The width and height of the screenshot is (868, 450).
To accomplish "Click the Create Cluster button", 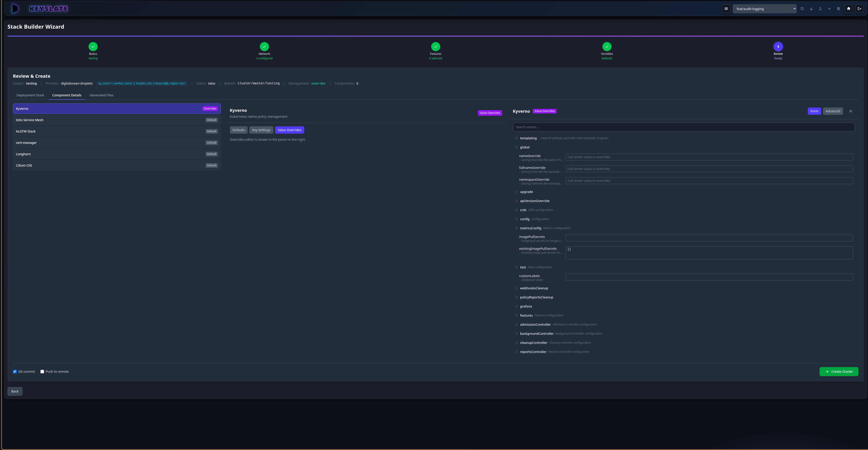I will point(839,372).
